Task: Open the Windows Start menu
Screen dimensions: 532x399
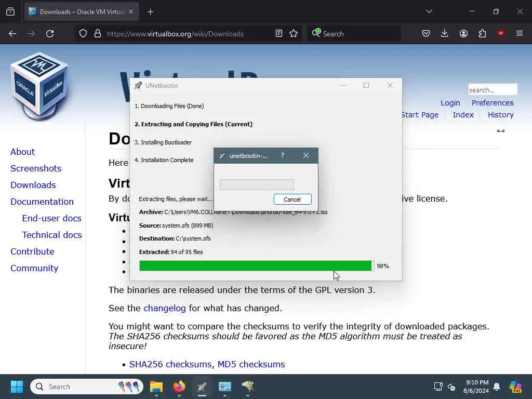Action: [17, 387]
